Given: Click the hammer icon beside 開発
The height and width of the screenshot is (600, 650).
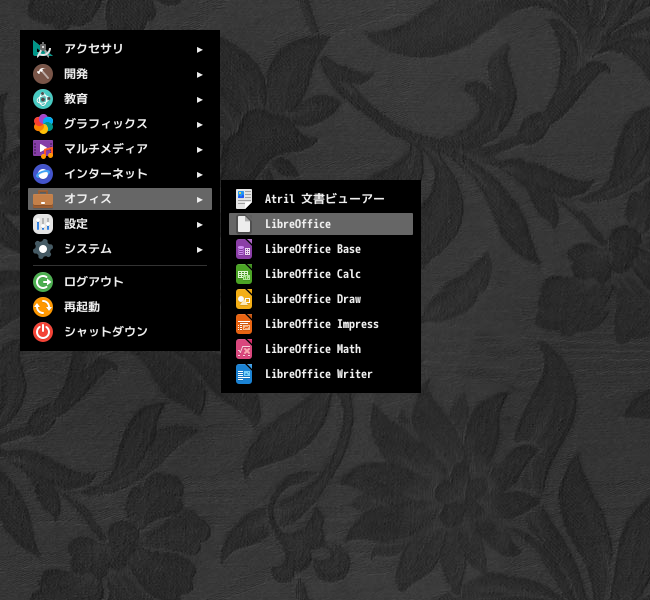Looking at the screenshot, I should pos(43,74).
